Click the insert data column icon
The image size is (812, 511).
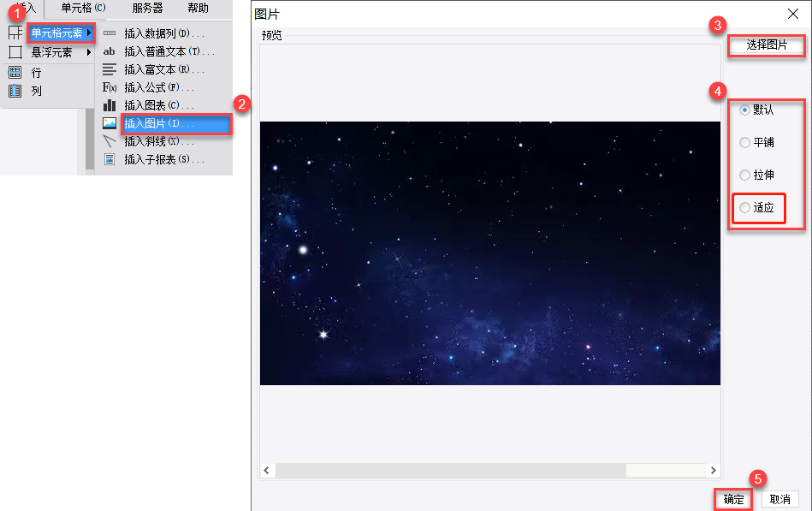pyautogui.click(x=110, y=33)
